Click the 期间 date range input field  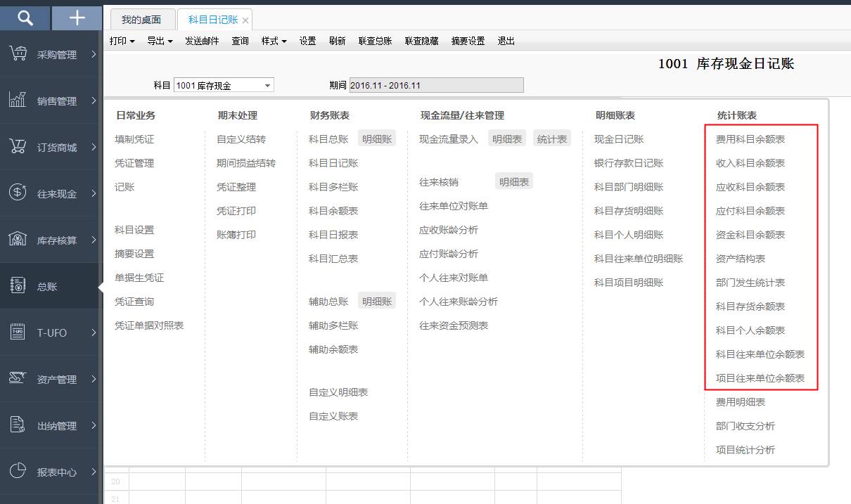436,84
